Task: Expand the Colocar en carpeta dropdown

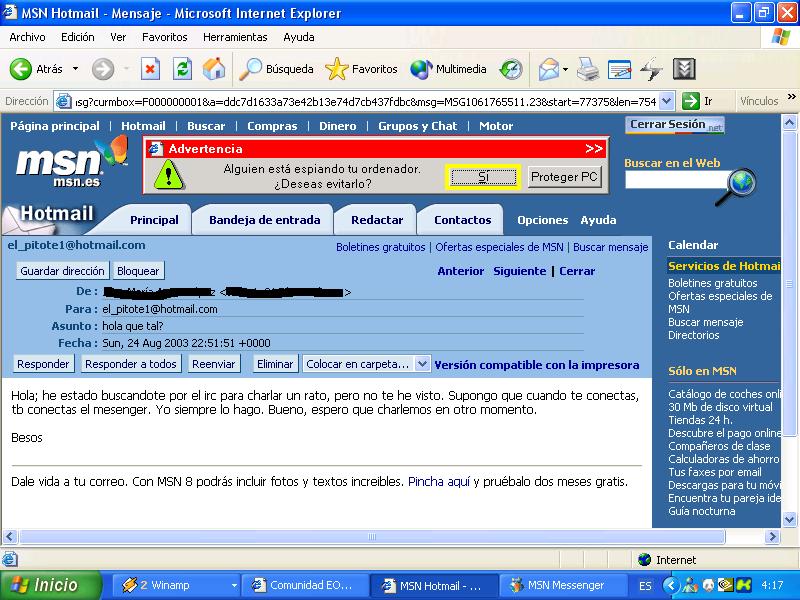Action: 422,365
